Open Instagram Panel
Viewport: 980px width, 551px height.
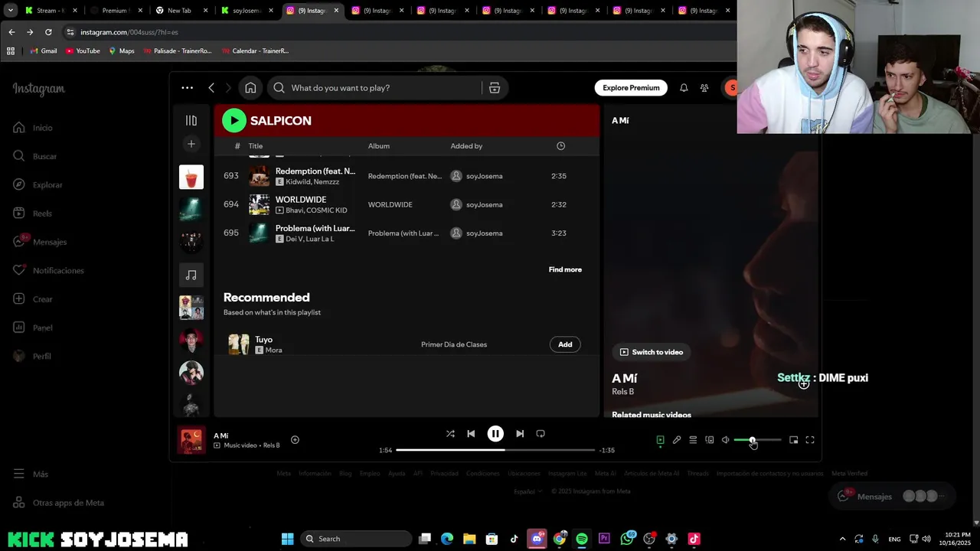(33, 328)
